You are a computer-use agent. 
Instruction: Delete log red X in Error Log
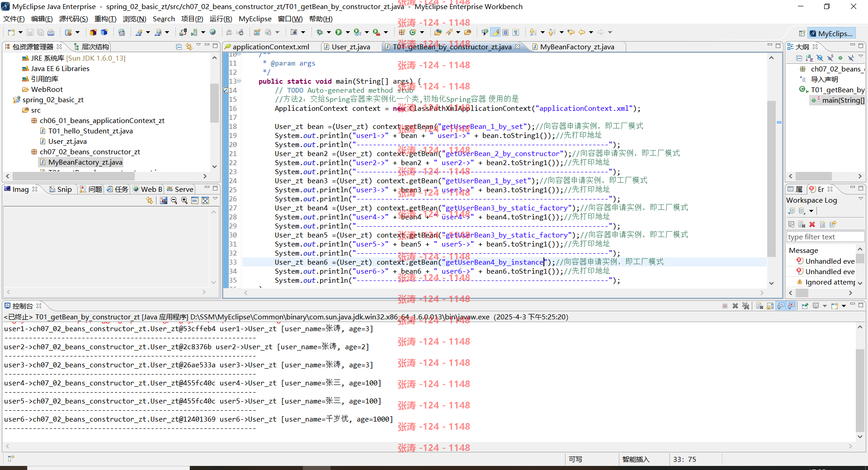click(812, 224)
